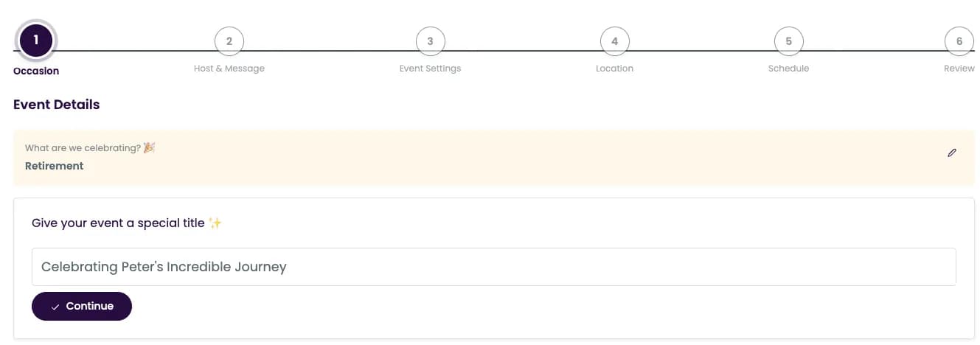Click "What are we celebrating?" label
The height and width of the screenshot is (345, 980).
click(83, 148)
